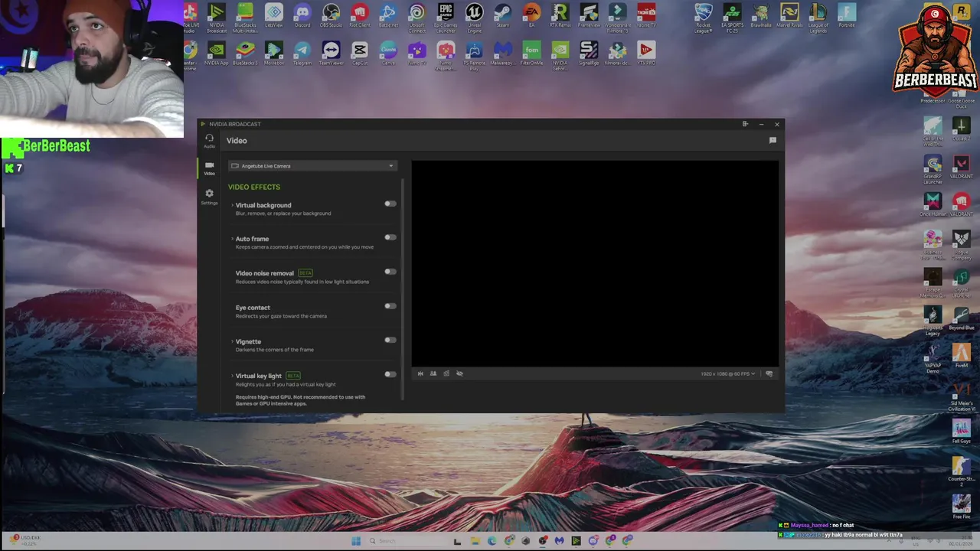
Task: Open the Battle.net desktop shortcut
Action: pos(388,15)
